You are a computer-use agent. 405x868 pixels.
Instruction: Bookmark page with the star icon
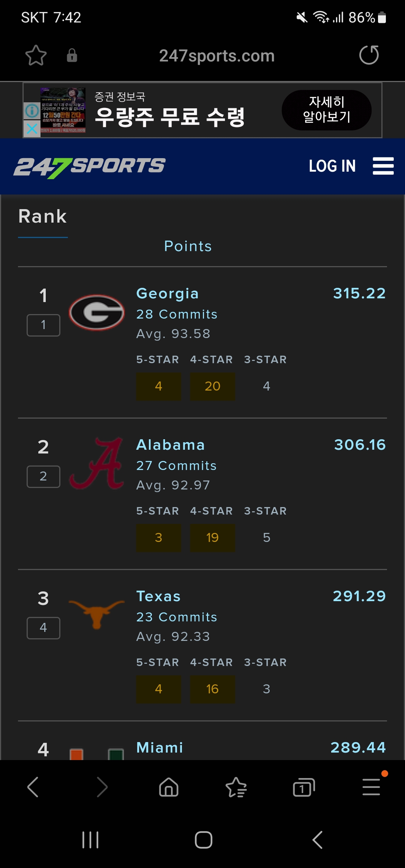36,55
